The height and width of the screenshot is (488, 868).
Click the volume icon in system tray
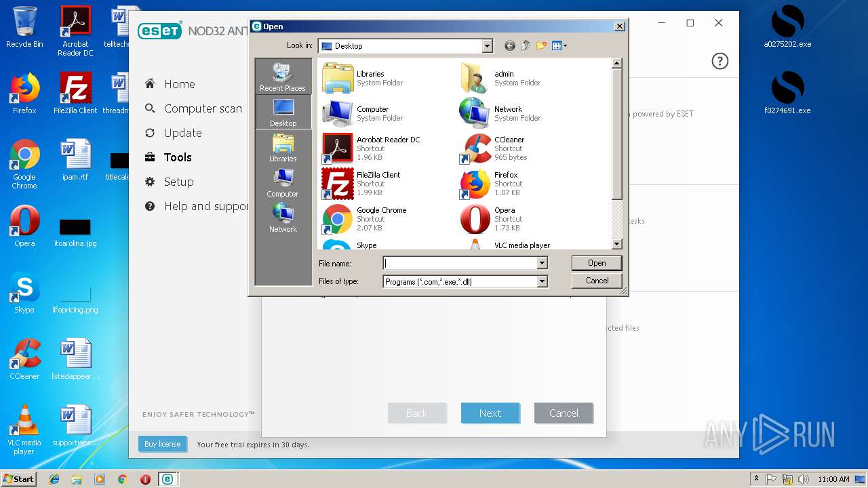(x=803, y=479)
